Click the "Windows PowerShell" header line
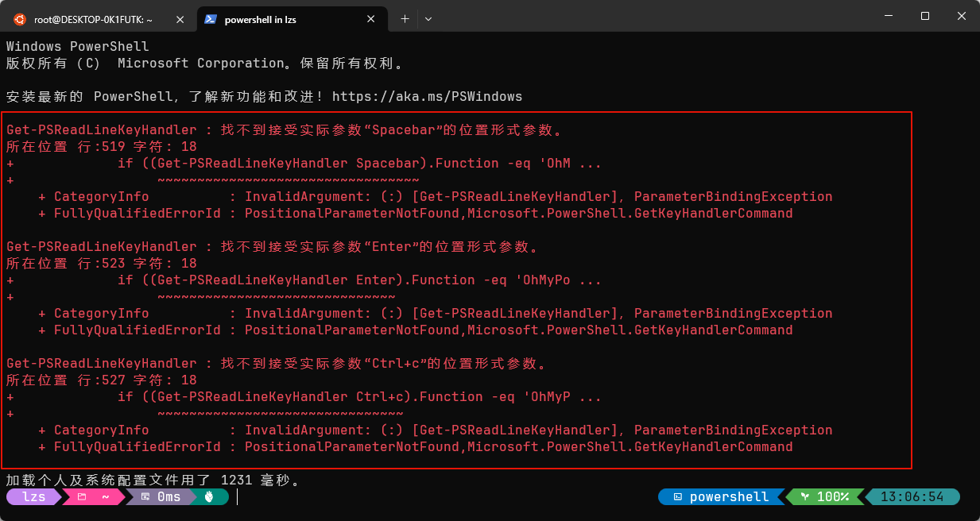Screen dimensions: 980x521 click(x=78, y=46)
